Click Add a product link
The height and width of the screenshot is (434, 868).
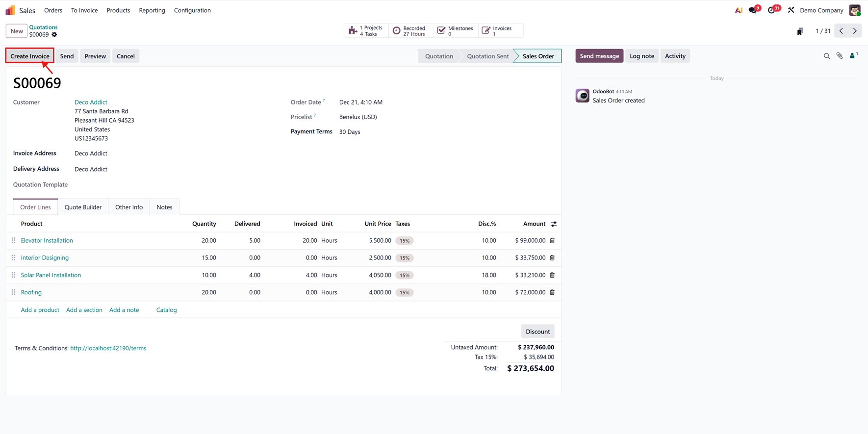[40, 310]
